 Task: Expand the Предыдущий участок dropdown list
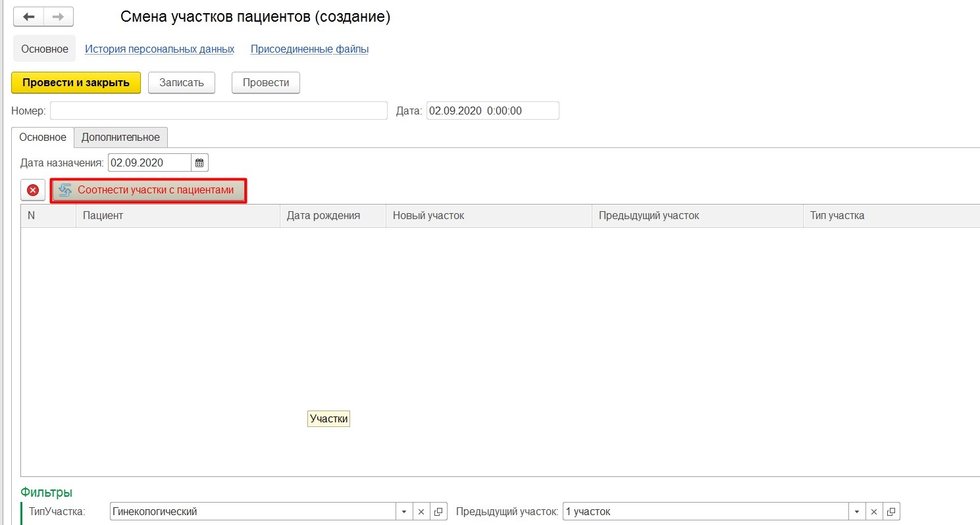[x=856, y=512]
